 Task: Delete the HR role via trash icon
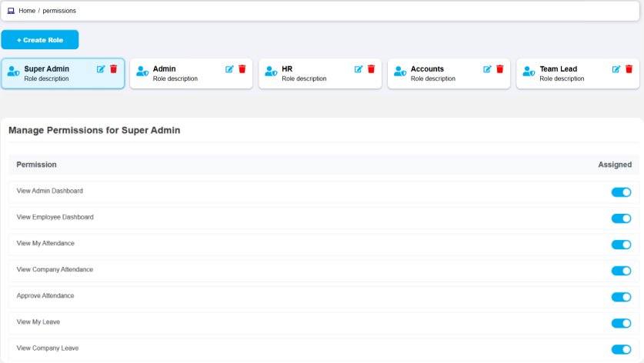click(x=372, y=69)
